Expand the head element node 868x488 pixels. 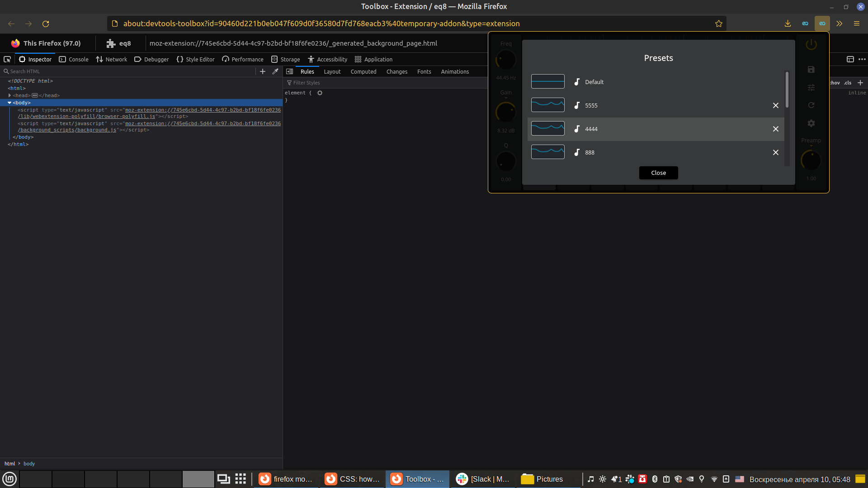pos(9,95)
